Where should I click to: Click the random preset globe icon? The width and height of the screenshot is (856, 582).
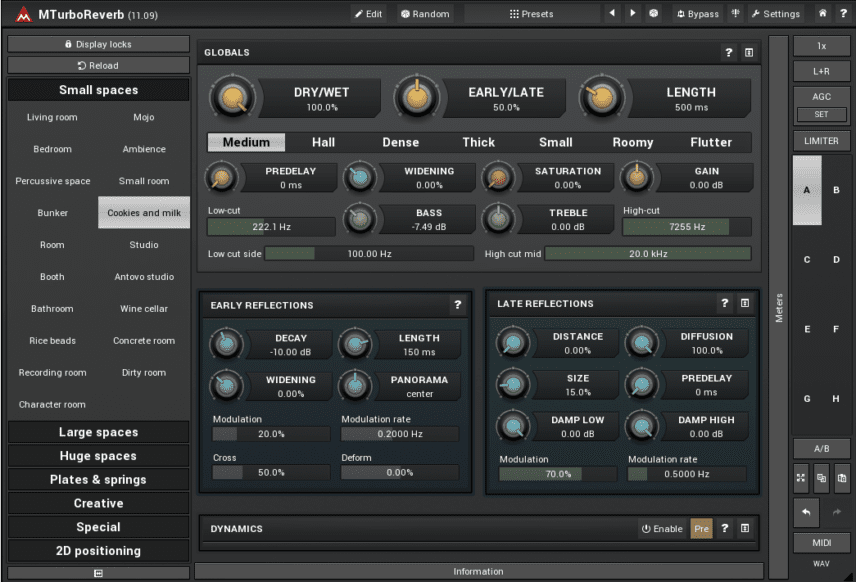click(x=653, y=13)
